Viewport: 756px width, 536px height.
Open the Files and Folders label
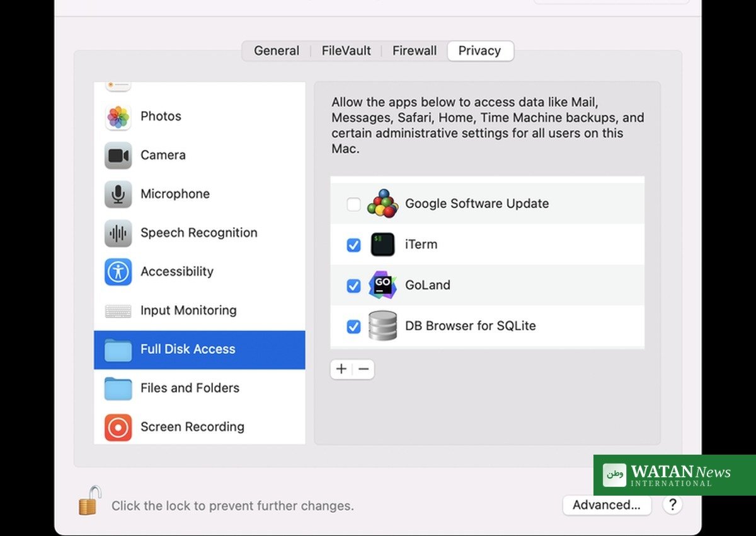190,388
